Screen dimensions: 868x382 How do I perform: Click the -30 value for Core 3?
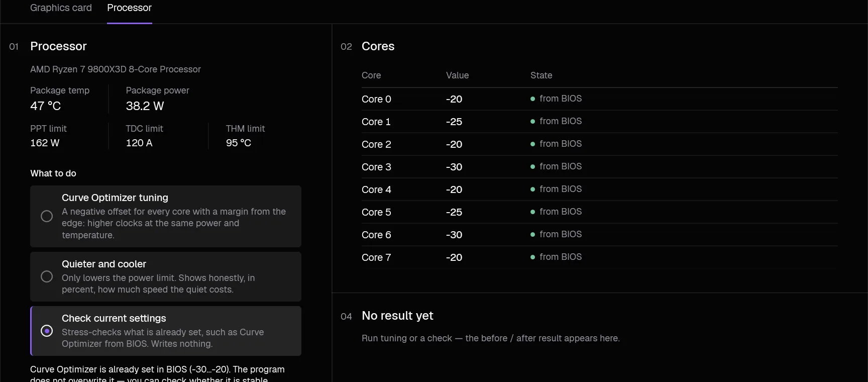454,167
